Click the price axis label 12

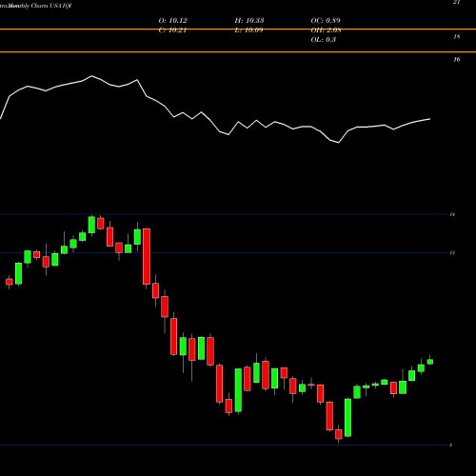pyautogui.click(x=452, y=253)
